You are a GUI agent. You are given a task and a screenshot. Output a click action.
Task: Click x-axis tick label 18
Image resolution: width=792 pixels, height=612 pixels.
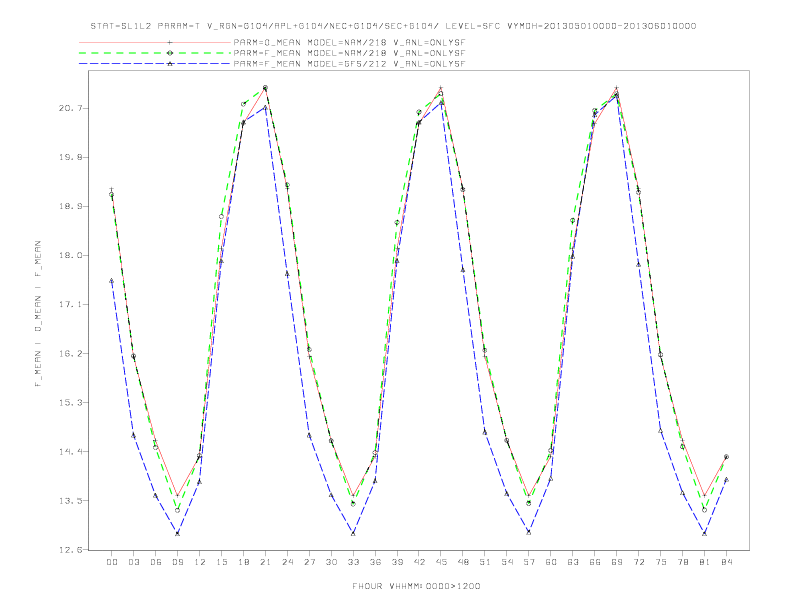[x=243, y=562]
